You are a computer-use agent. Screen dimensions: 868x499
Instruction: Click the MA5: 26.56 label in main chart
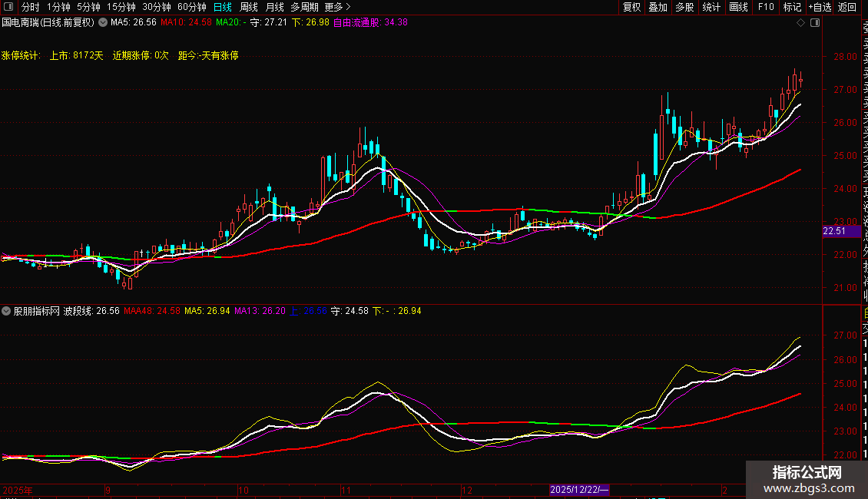pos(134,23)
